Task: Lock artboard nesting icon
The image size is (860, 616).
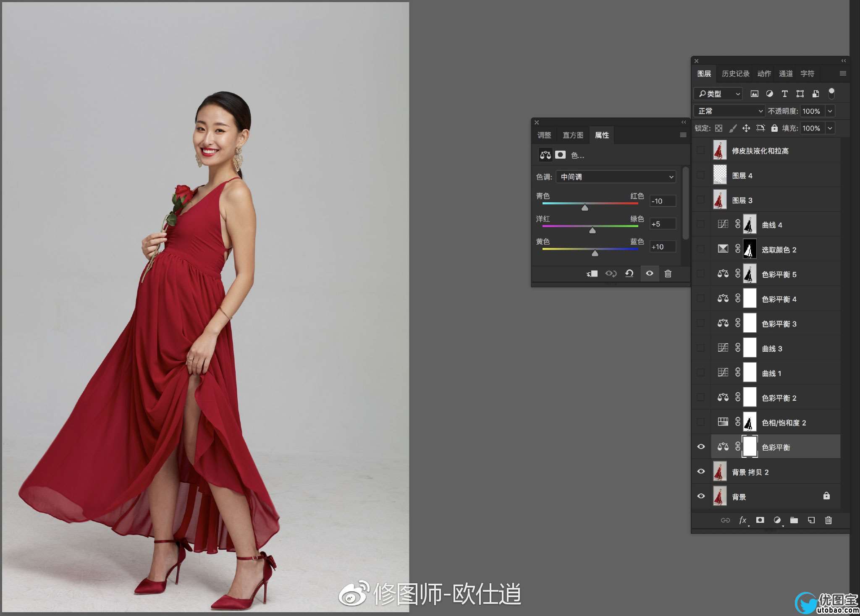Action: tap(760, 128)
